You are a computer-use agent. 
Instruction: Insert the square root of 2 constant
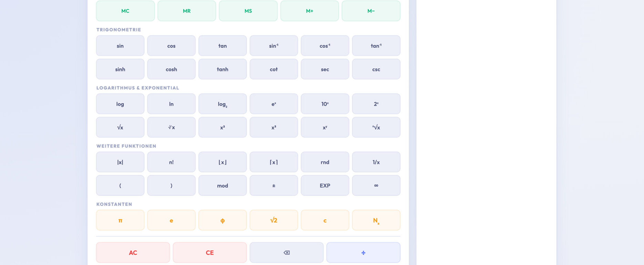[x=274, y=220]
